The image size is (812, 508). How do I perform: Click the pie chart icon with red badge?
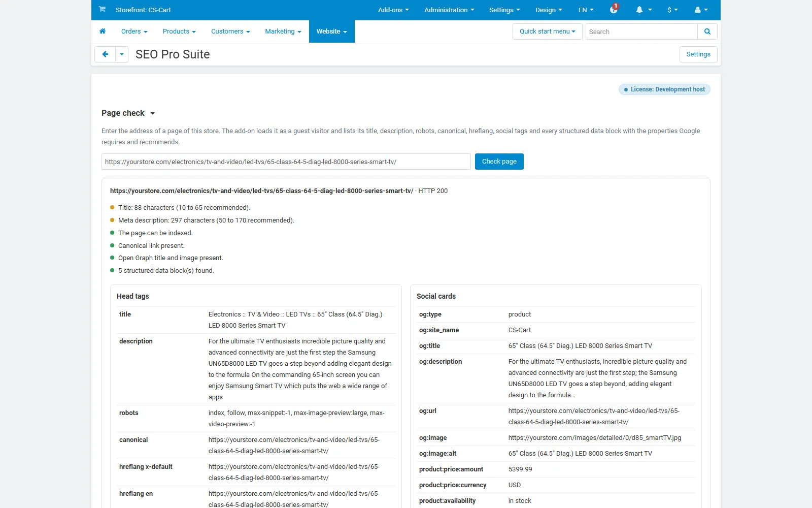point(614,10)
